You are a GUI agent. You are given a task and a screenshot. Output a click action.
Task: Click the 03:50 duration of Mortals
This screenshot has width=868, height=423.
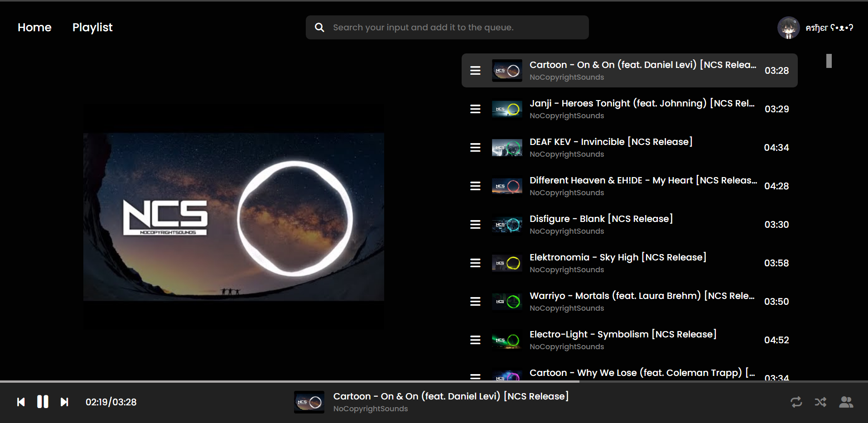pyautogui.click(x=776, y=302)
